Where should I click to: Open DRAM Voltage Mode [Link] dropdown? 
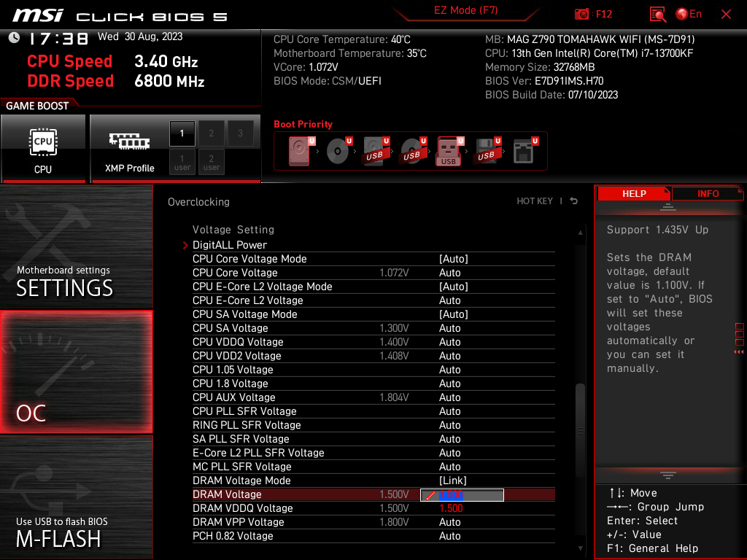pos(452,480)
